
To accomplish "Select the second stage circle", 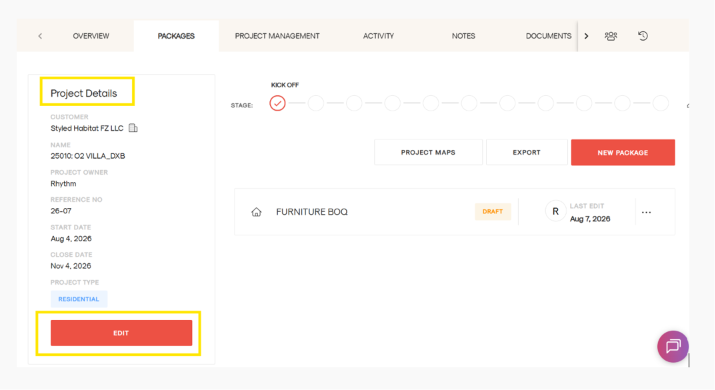I will [x=316, y=103].
